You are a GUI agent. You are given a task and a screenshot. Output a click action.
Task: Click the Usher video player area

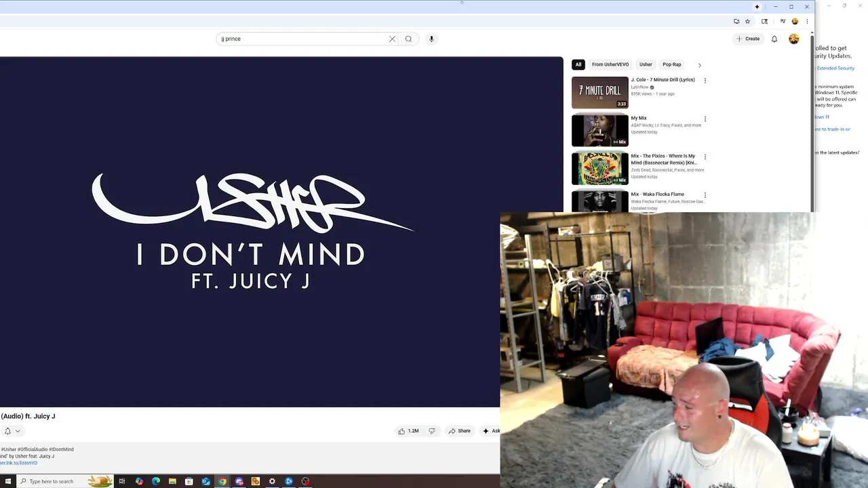point(281,232)
